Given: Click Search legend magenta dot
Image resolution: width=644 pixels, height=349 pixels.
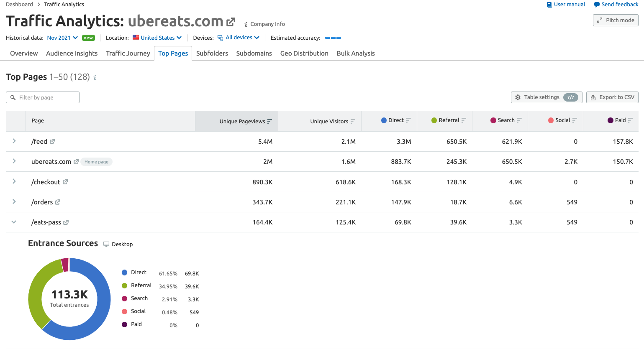Looking at the screenshot, I should click(x=124, y=298).
